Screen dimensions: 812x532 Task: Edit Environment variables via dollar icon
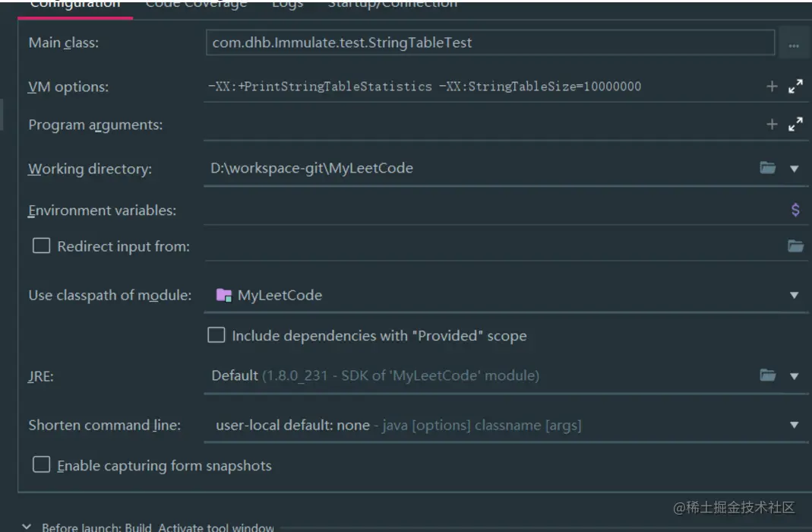point(795,210)
